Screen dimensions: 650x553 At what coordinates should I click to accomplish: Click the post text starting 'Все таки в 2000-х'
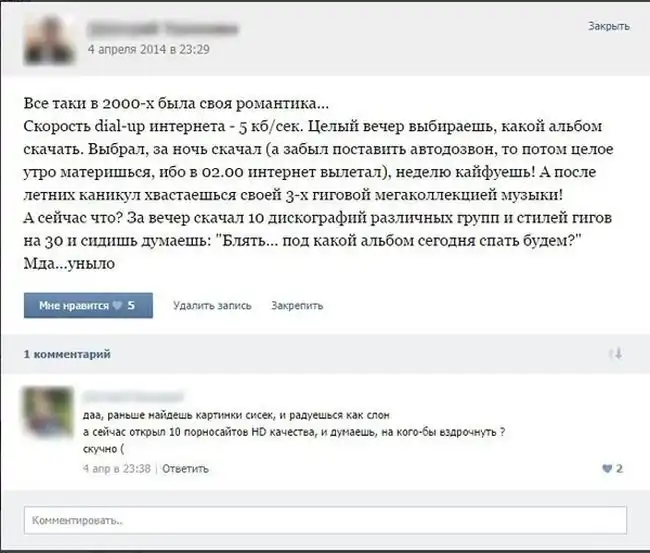(318, 183)
